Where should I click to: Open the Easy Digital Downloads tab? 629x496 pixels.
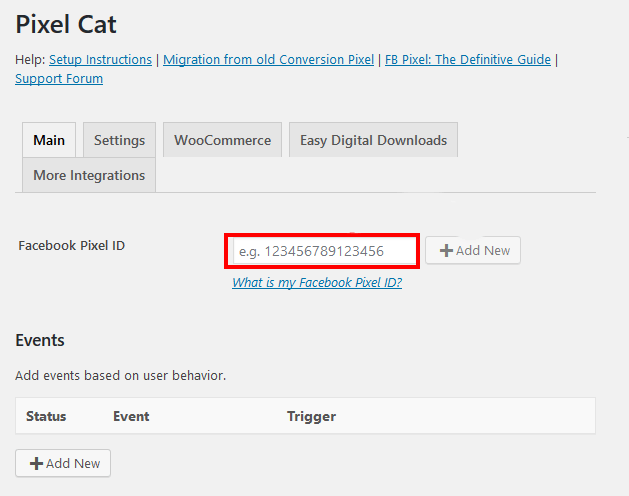pos(373,140)
